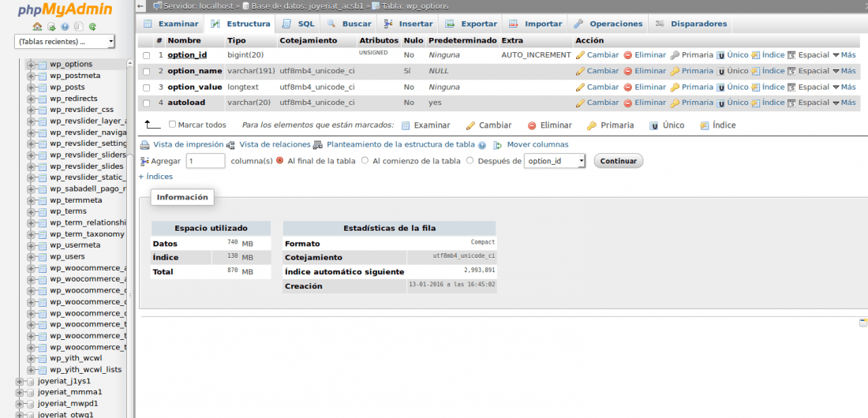Expand the joyeriat_mmma1 database node

point(20,393)
